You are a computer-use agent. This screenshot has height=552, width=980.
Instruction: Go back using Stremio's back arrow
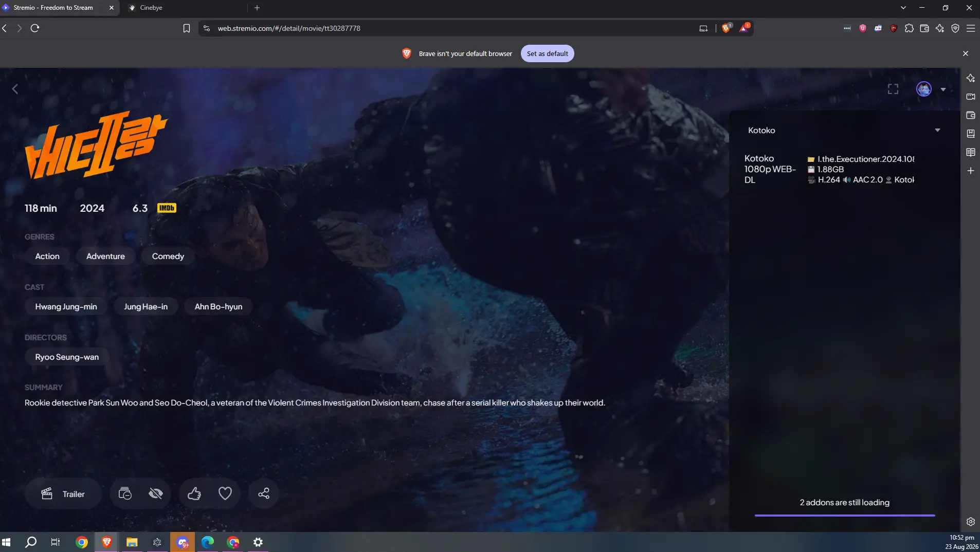[x=15, y=89]
